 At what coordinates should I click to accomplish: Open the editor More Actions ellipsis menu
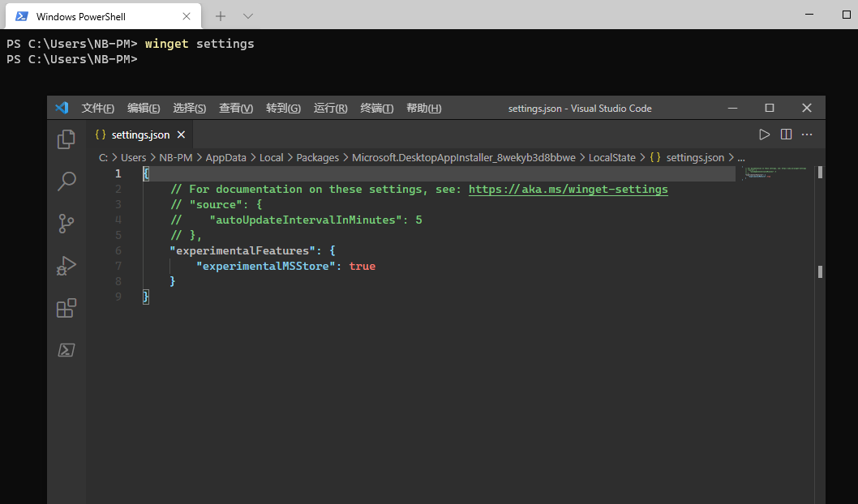pyautogui.click(x=807, y=135)
